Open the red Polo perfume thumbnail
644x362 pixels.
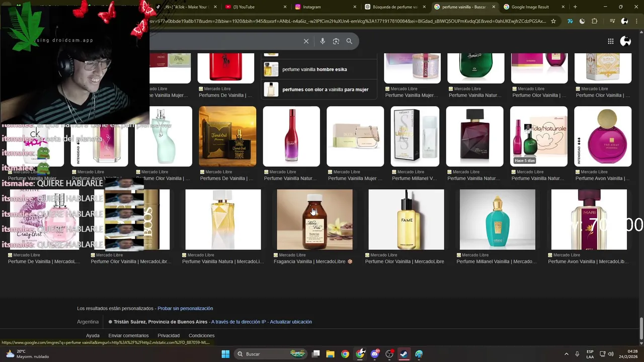pyautogui.click(x=226, y=68)
